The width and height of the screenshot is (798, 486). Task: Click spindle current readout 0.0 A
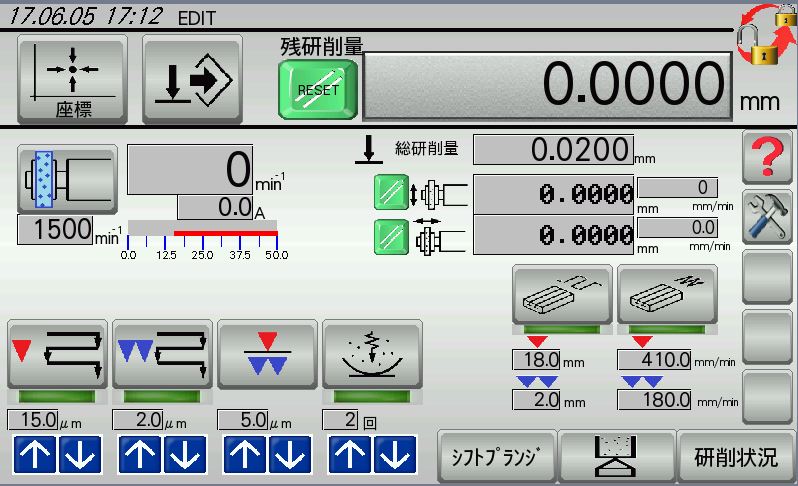(215, 207)
